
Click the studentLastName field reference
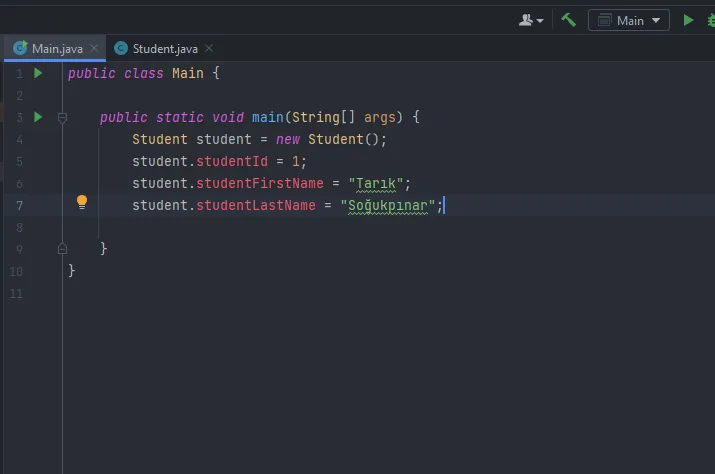click(x=255, y=205)
